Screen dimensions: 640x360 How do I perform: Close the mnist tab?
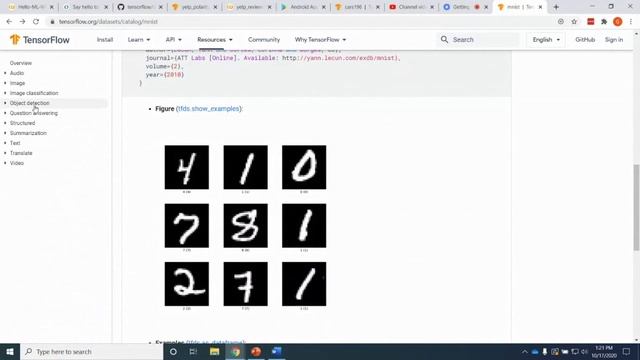(540, 7)
